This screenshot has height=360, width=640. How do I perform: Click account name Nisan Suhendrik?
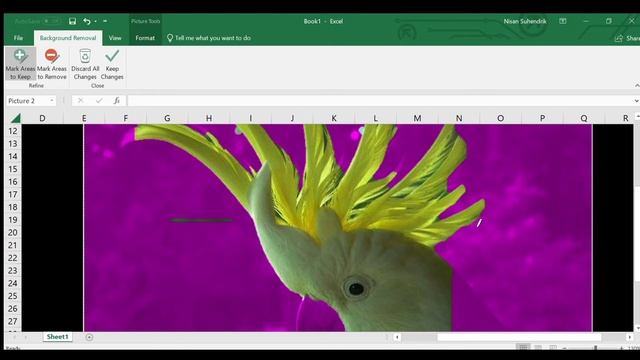[x=524, y=21]
